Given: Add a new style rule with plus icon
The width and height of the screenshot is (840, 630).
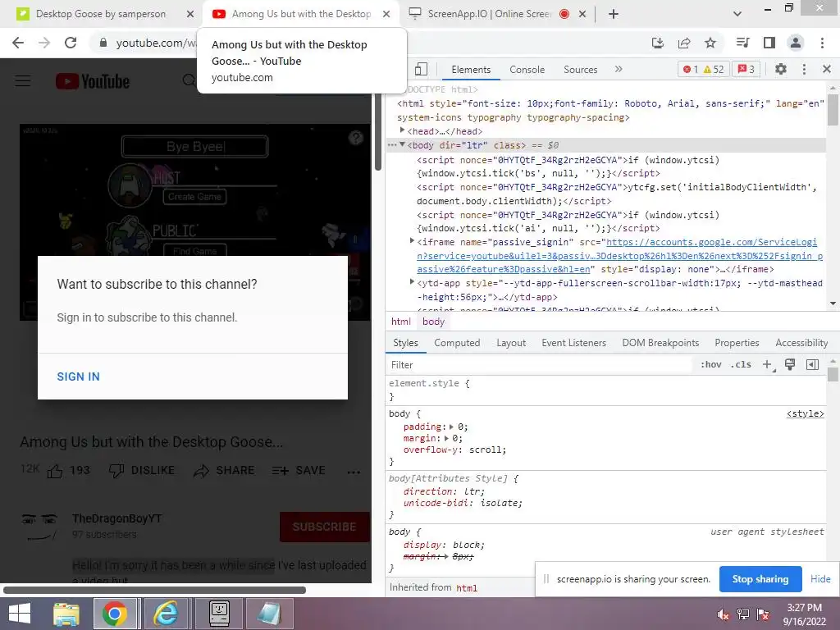Looking at the screenshot, I should (x=768, y=365).
